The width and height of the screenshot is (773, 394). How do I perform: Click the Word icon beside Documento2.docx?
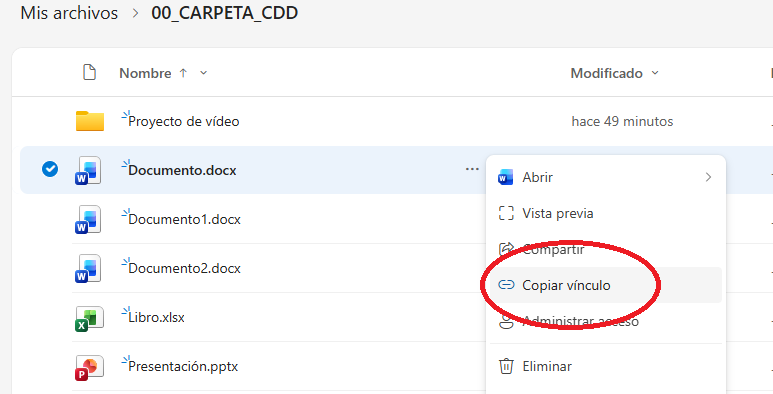pyautogui.click(x=89, y=268)
